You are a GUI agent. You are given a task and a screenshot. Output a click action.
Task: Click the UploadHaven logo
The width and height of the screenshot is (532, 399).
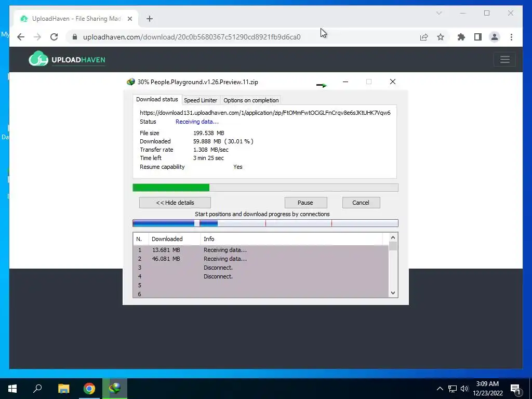(x=67, y=59)
